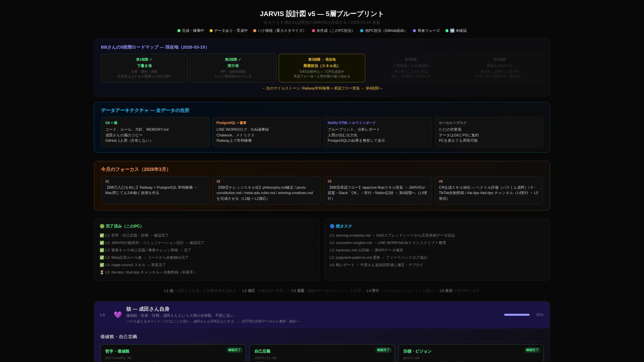Click the 95% progress label
Screen dimensions: 644x362
coord(540,315)
